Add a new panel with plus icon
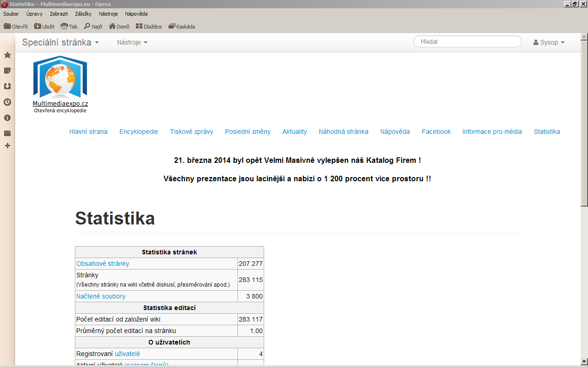Image resolution: width=588 pixels, height=368 pixels. click(7, 146)
